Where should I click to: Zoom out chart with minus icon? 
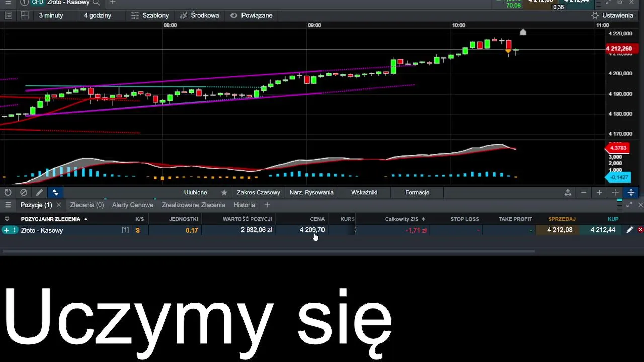point(584,192)
